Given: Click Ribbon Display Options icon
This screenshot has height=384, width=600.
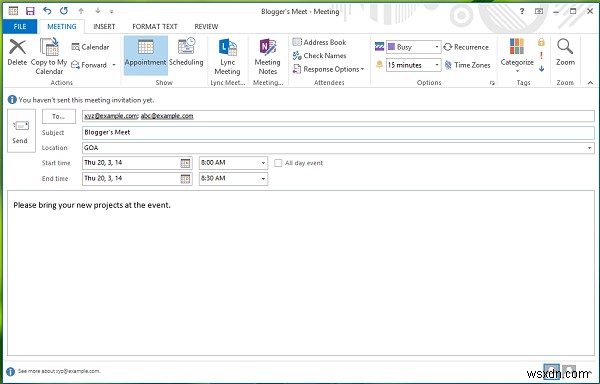Looking at the screenshot, I should (x=539, y=11).
